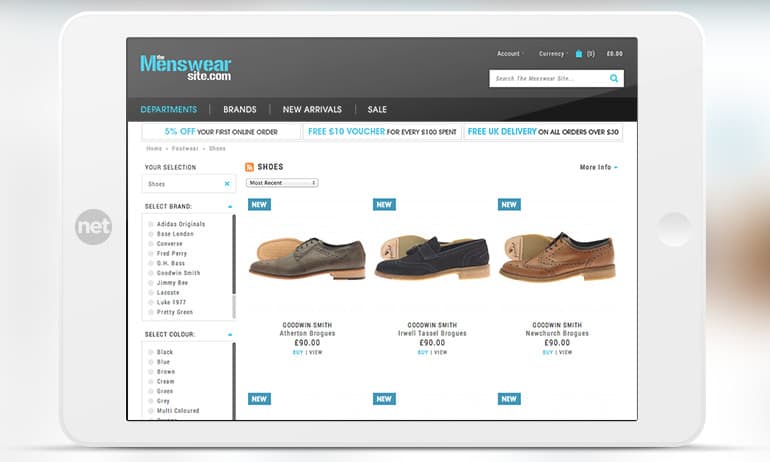The image size is (770, 462).
Task: Check the Pretty Green brand filter
Action: pyautogui.click(x=151, y=312)
